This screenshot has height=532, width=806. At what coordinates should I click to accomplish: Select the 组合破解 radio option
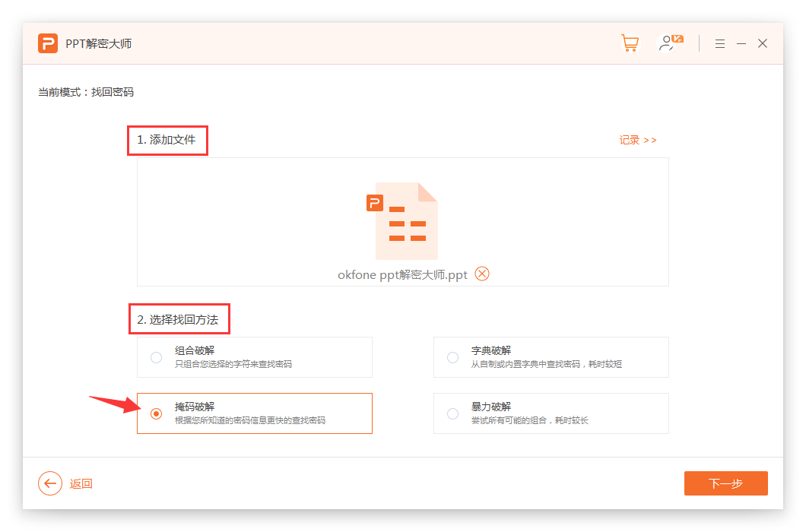tap(157, 357)
